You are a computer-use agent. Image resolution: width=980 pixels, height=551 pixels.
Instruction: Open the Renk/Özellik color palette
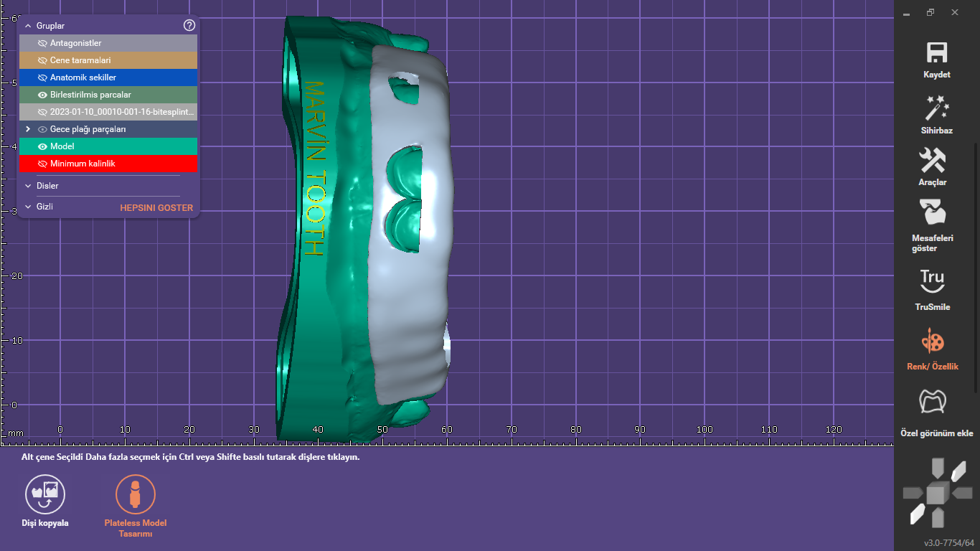coord(933,341)
